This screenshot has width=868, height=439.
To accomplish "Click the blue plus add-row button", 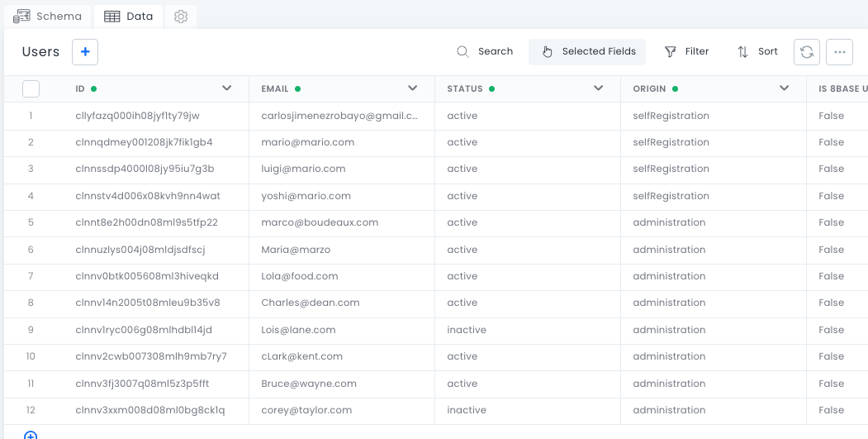I will click(85, 52).
